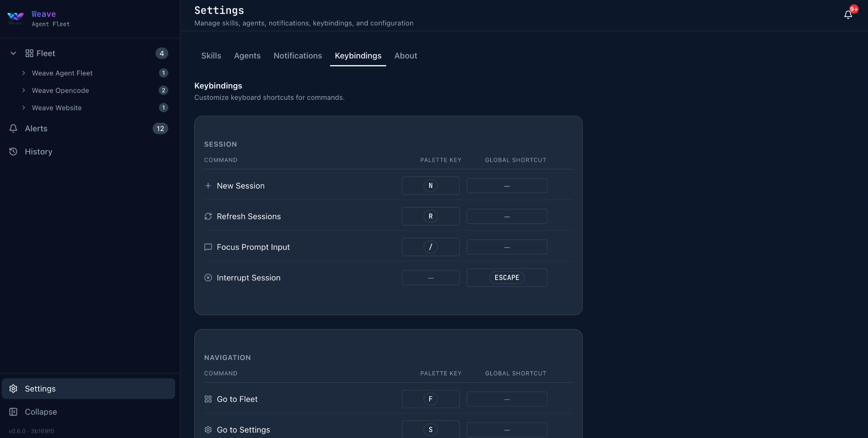The height and width of the screenshot is (438, 868).
Task: Open the About tab
Action: pyautogui.click(x=406, y=56)
